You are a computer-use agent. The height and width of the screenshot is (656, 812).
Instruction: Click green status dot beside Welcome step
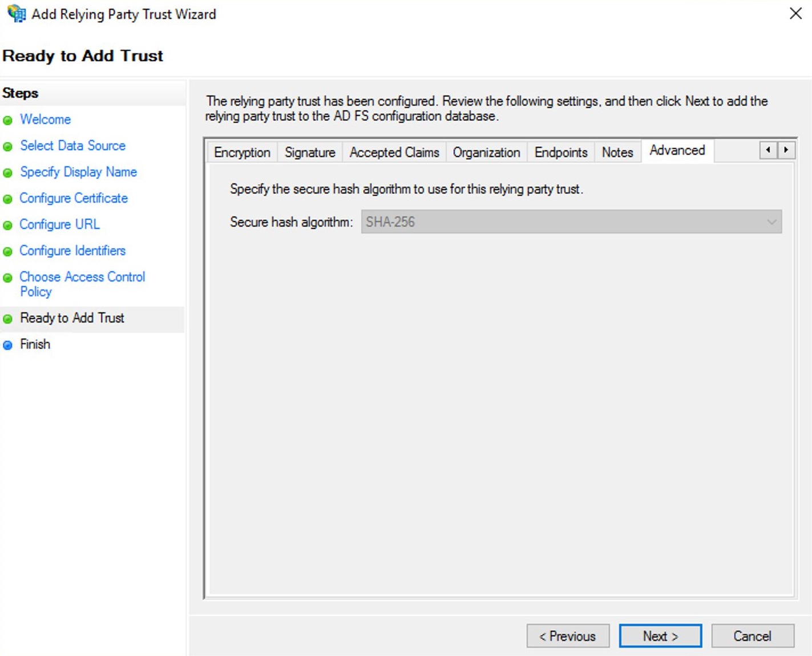coord(8,120)
